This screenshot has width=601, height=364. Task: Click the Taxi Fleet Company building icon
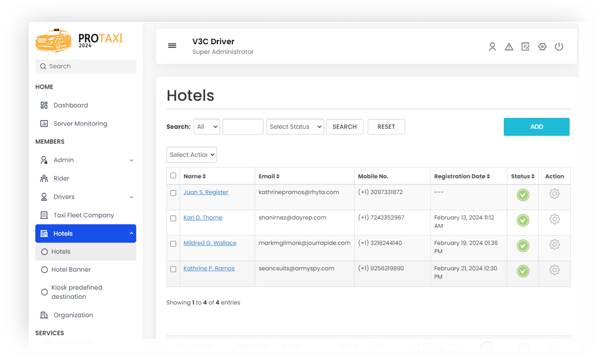point(44,215)
